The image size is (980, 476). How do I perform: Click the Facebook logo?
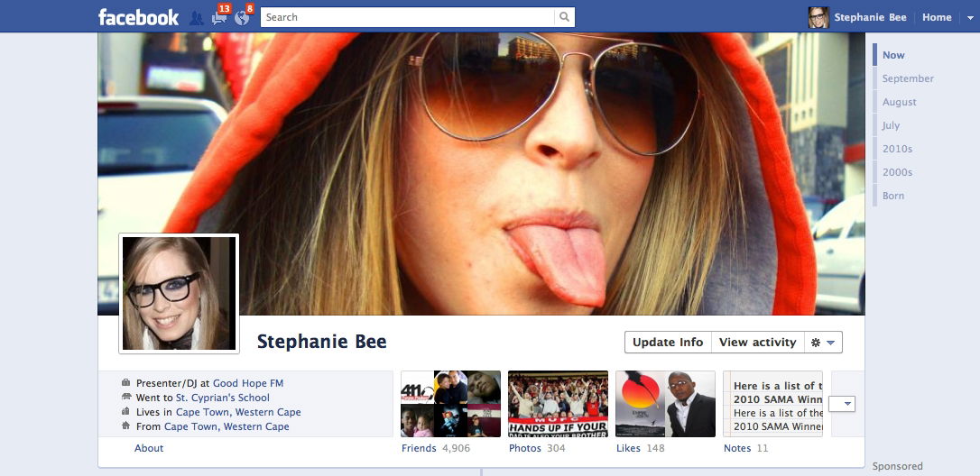[138, 17]
